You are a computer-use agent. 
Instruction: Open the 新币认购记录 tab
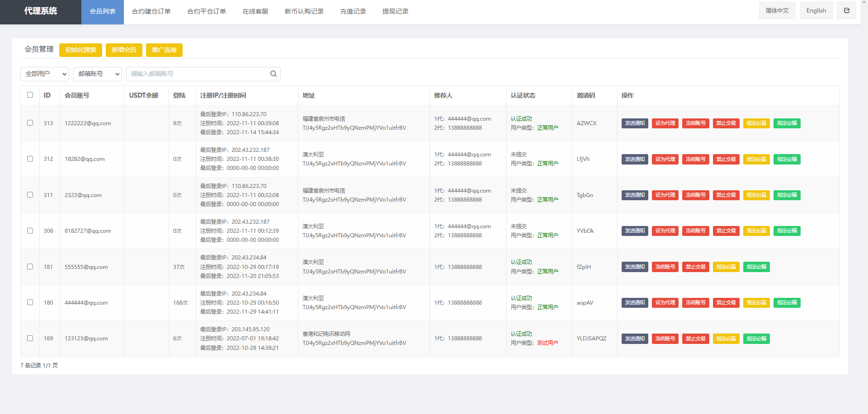tap(304, 12)
